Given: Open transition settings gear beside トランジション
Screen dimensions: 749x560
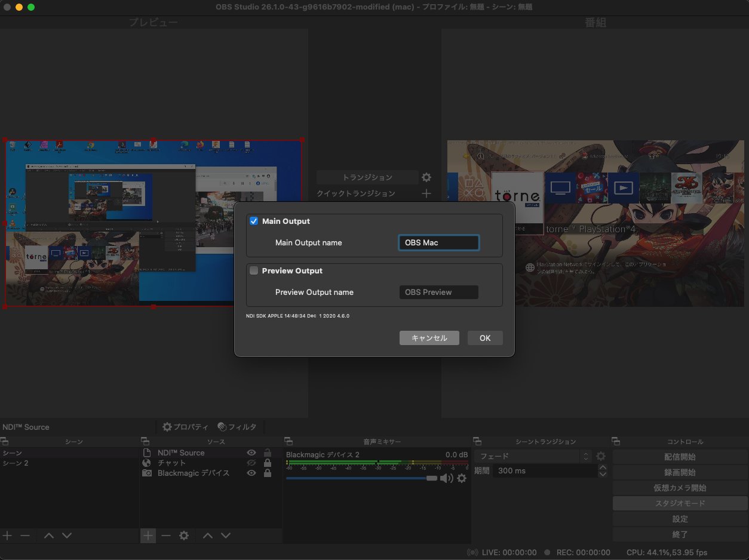Looking at the screenshot, I should (426, 177).
